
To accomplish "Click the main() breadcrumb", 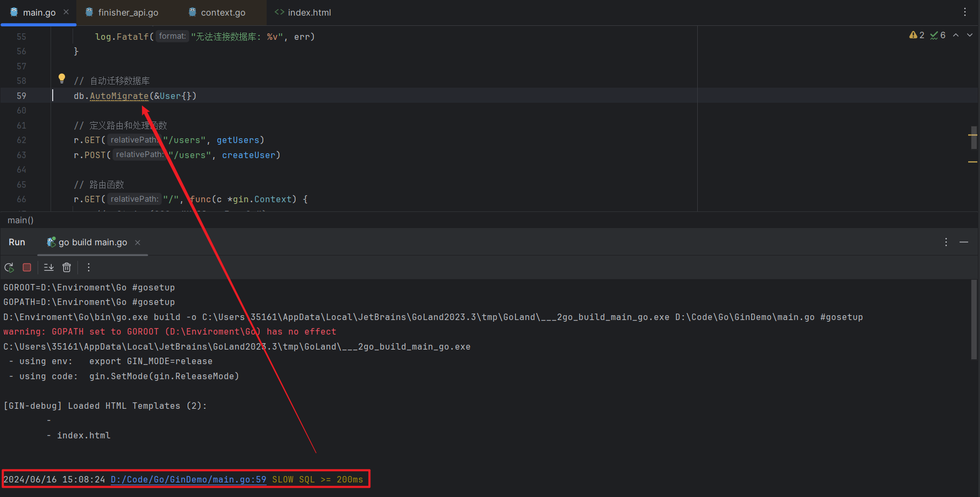I will 20,220.
